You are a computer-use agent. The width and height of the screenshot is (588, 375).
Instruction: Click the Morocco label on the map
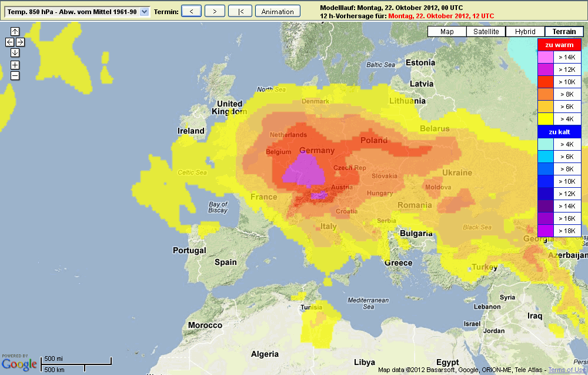(205, 325)
